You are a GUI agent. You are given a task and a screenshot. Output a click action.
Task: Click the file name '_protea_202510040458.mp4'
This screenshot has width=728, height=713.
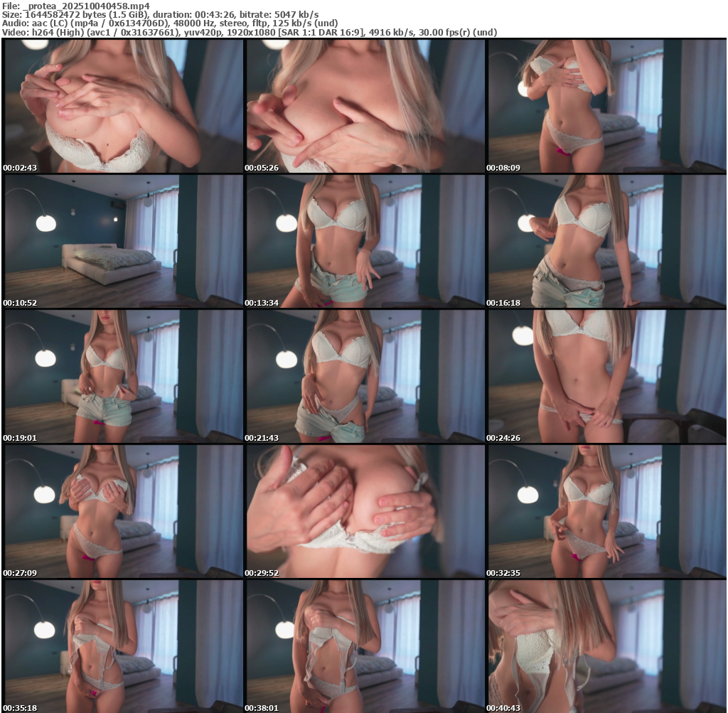pos(86,6)
